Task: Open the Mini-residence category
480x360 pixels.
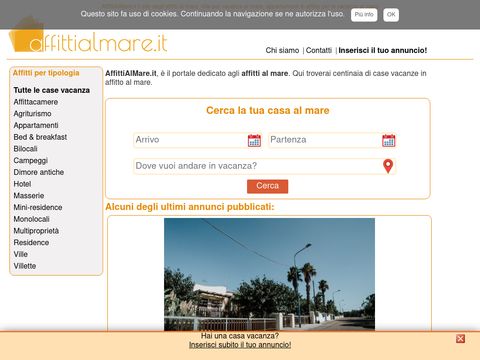Action: pyautogui.click(x=38, y=207)
